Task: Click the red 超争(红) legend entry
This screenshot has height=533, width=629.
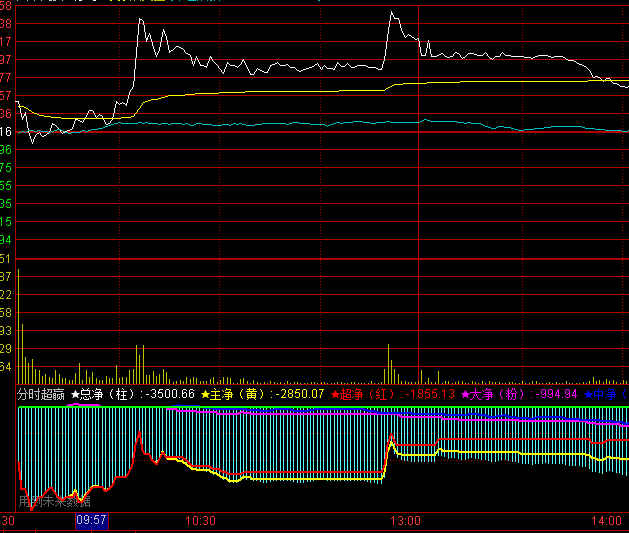Action: [365, 395]
